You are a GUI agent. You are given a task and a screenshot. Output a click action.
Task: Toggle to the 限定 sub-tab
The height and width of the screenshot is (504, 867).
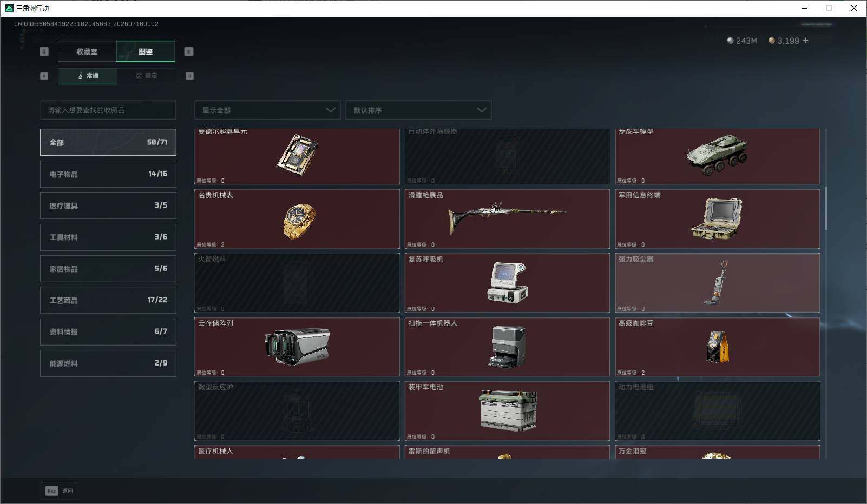tap(146, 76)
